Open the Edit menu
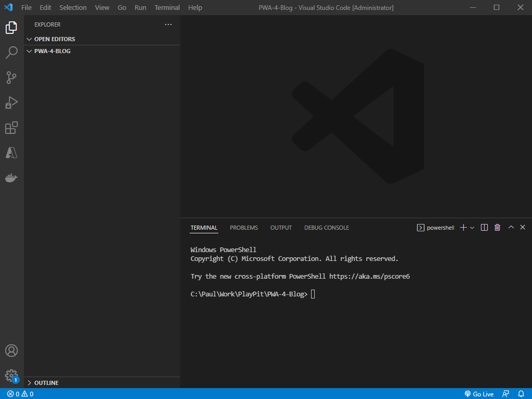 click(x=45, y=7)
